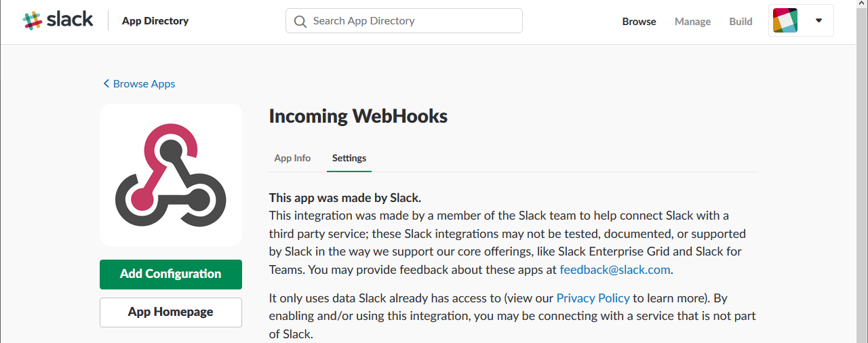Open the Browse menu item
This screenshot has width=868, height=343.
[639, 22]
